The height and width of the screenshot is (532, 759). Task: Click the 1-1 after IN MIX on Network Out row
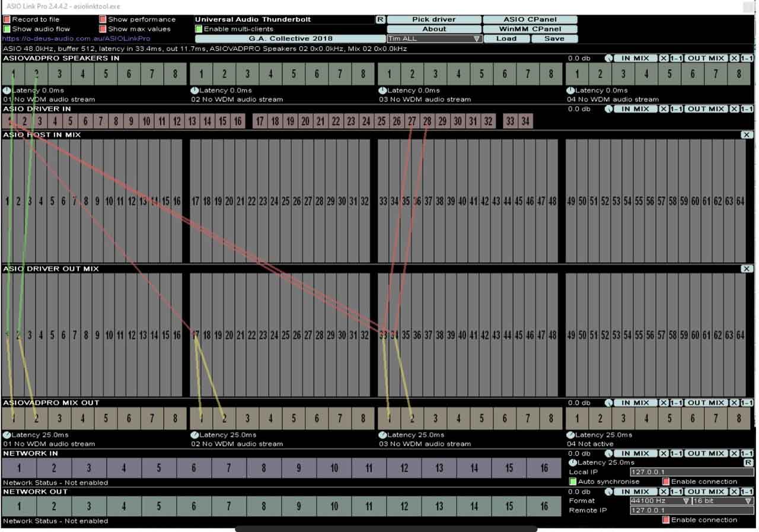tap(677, 492)
